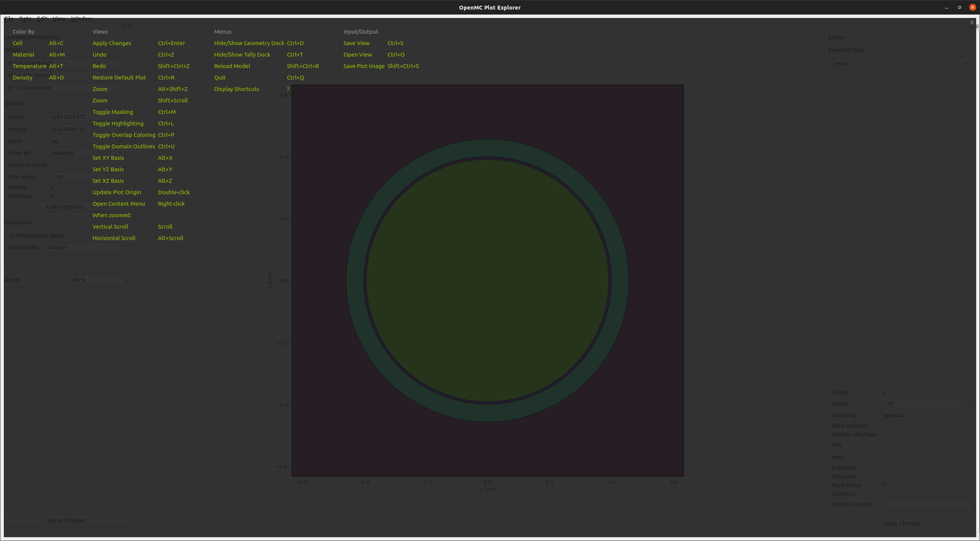Screen dimensions: 980x541
Task: Step up the Z origin value
Action: 121,86
